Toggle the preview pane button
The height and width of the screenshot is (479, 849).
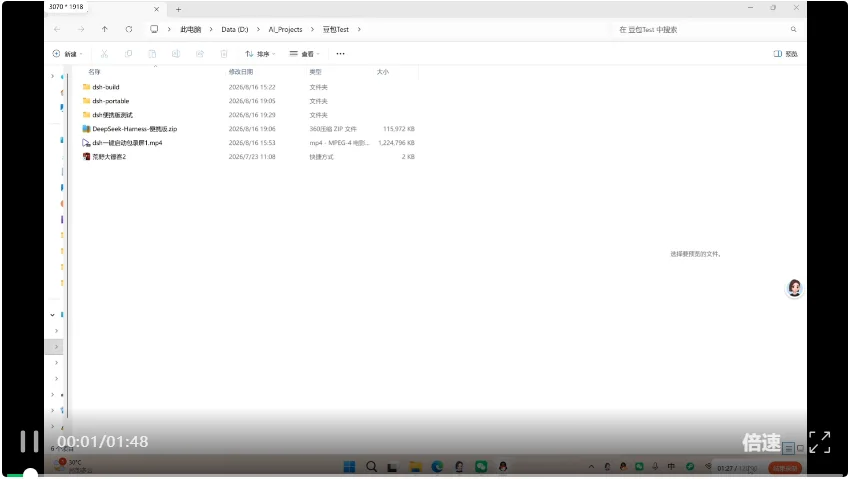pos(786,54)
